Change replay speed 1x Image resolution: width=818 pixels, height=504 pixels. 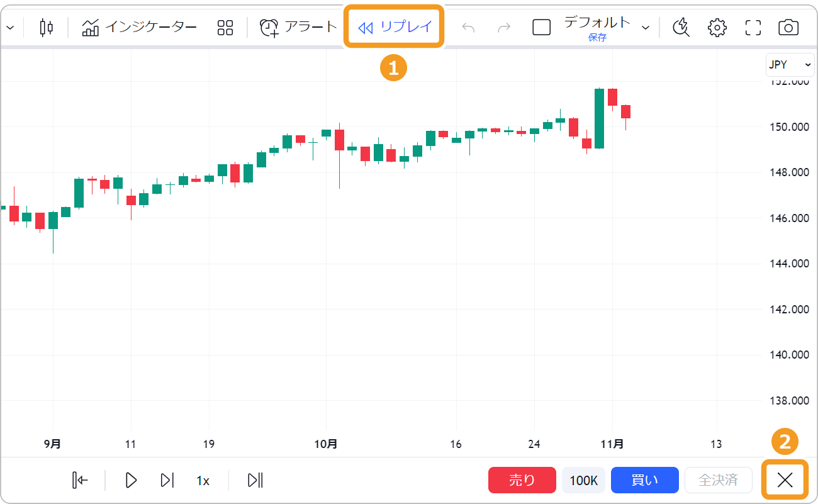coord(203,480)
